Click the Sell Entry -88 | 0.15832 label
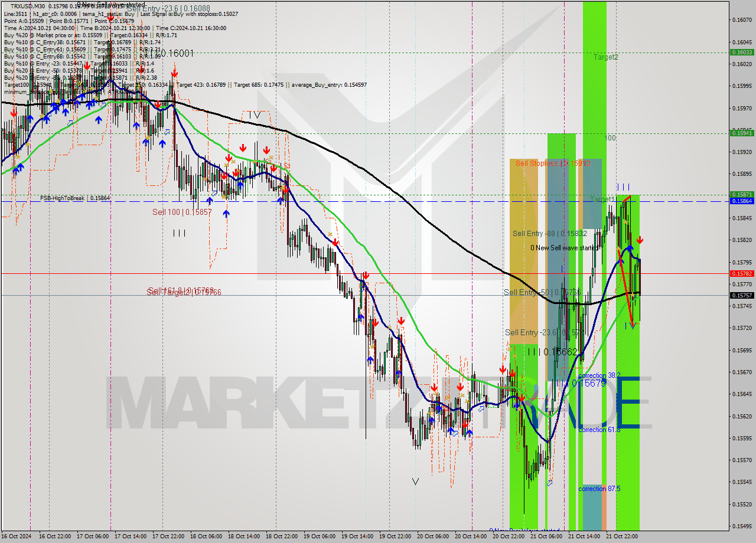Image resolution: width=756 pixels, height=543 pixels. click(550, 234)
